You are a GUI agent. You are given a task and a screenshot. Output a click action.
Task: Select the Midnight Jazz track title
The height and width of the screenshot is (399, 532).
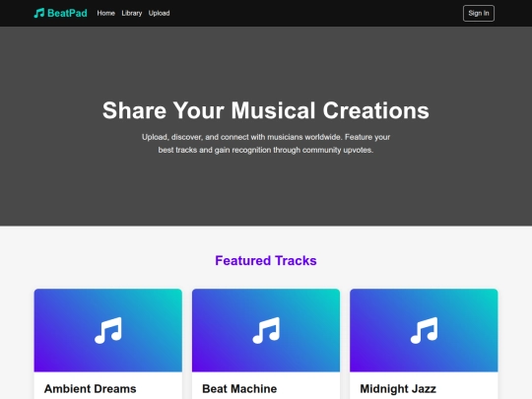(398, 389)
